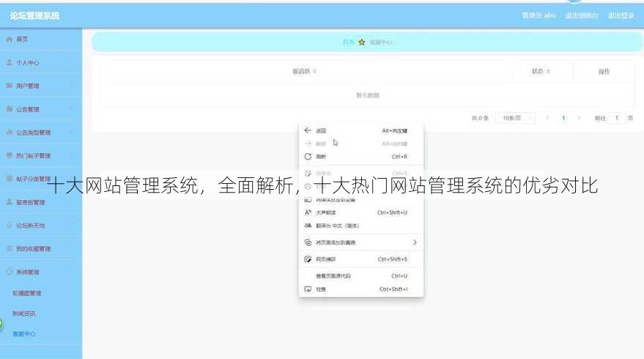Click the 退出登录 link in the header
This screenshot has height=359, width=644.
pos(621,15)
